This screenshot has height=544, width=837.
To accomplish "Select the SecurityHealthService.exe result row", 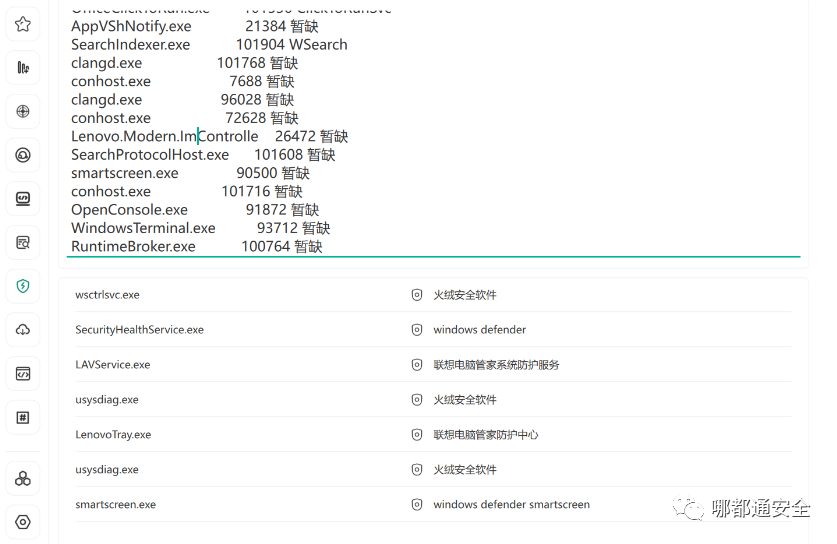I will (x=433, y=330).
